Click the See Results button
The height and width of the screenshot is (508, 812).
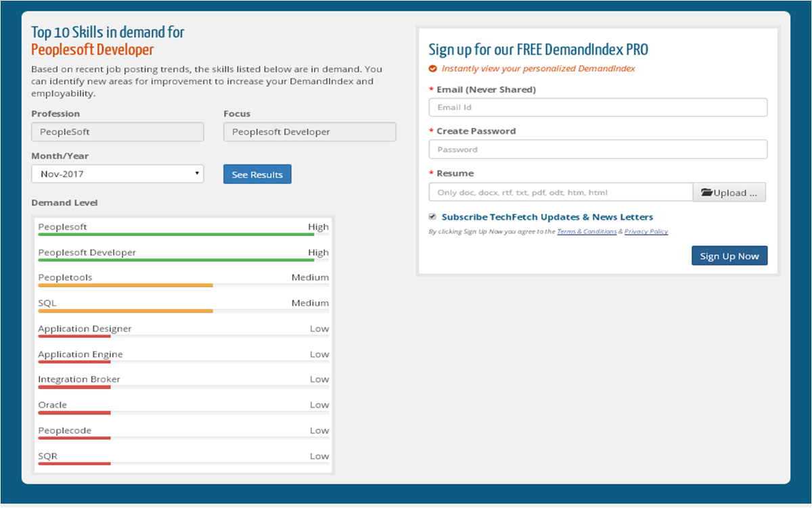[257, 175]
